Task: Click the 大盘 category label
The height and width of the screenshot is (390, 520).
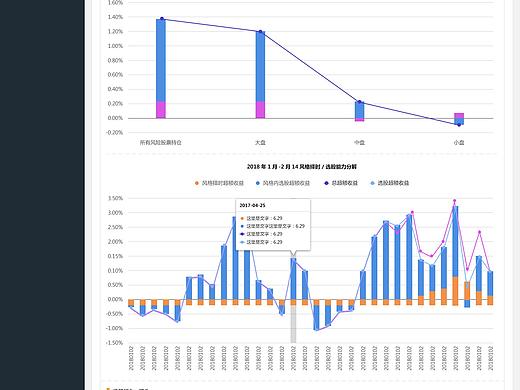Action: [260, 143]
